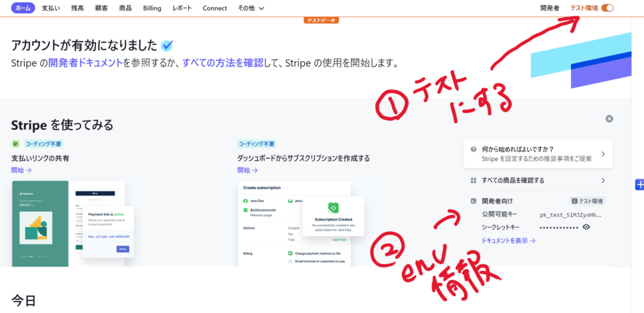644x313 pixels.
Task: Click the Create subscription preview thumbnail
Action: tap(301, 224)
